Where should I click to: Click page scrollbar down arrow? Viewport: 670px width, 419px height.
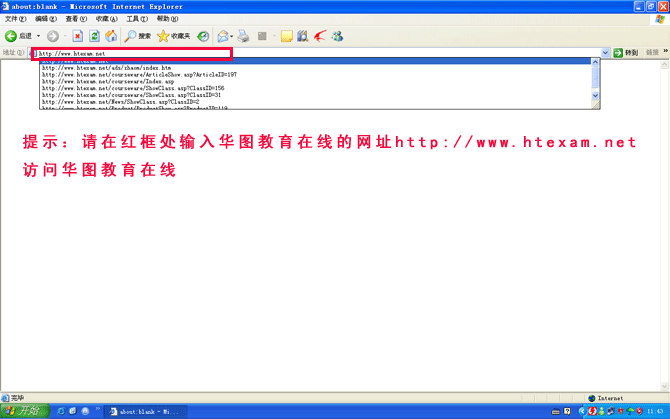tap(664, 387)
